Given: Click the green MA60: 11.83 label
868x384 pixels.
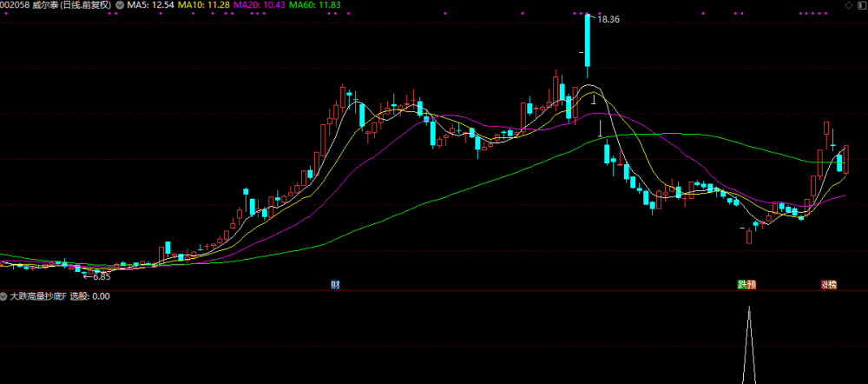Looking at the screenshot, I should [x=314, y=5].
